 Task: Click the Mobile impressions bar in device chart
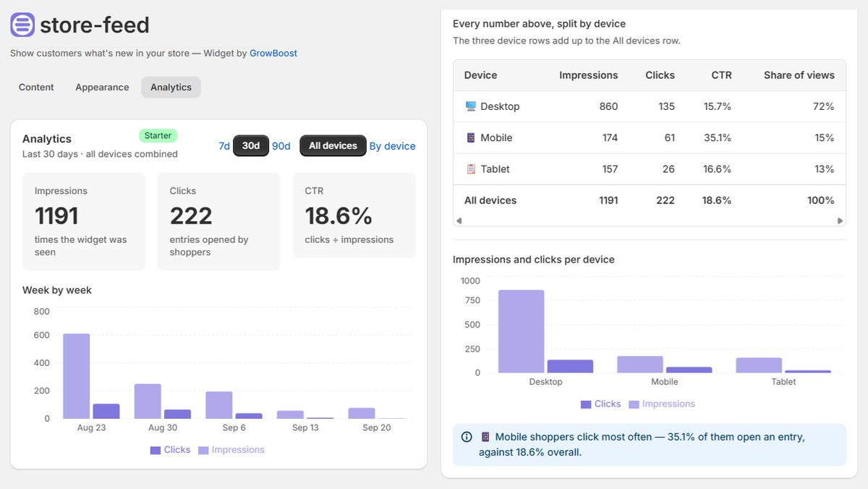(640, 365)
